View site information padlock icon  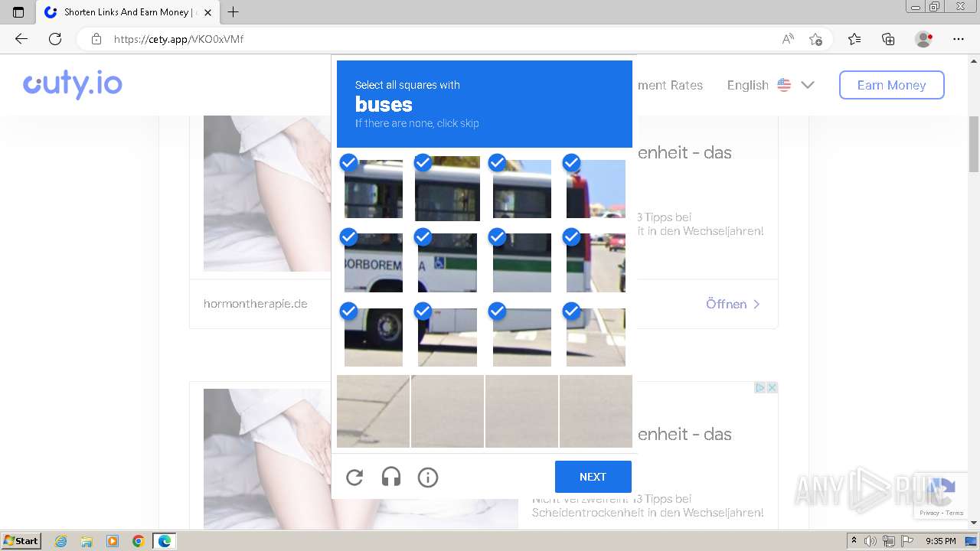(x=96, y=39)
